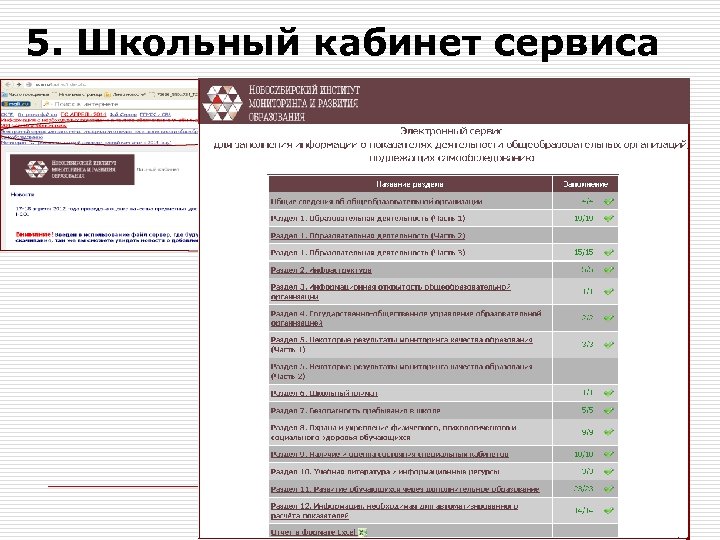Click 'Раздел 10. Учебная литература' row text
720x540 pixels.
(385, 472)
